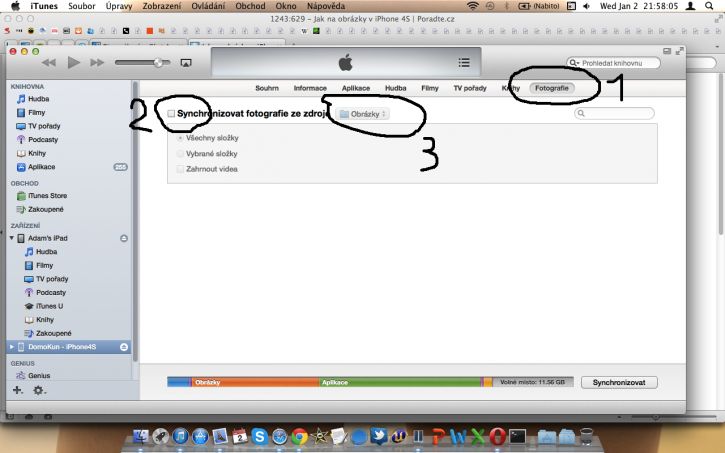Adjust the volume slider knob

tap(159, 62)
